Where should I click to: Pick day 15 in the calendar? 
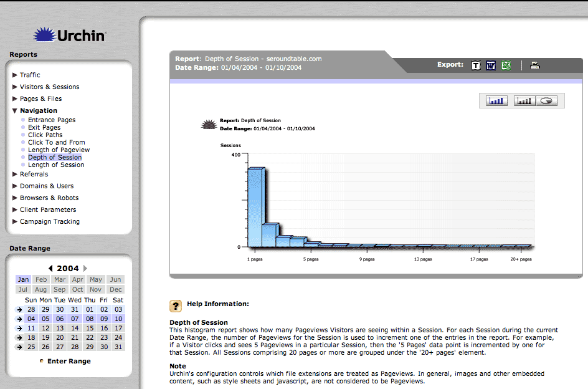click(90, 328)
